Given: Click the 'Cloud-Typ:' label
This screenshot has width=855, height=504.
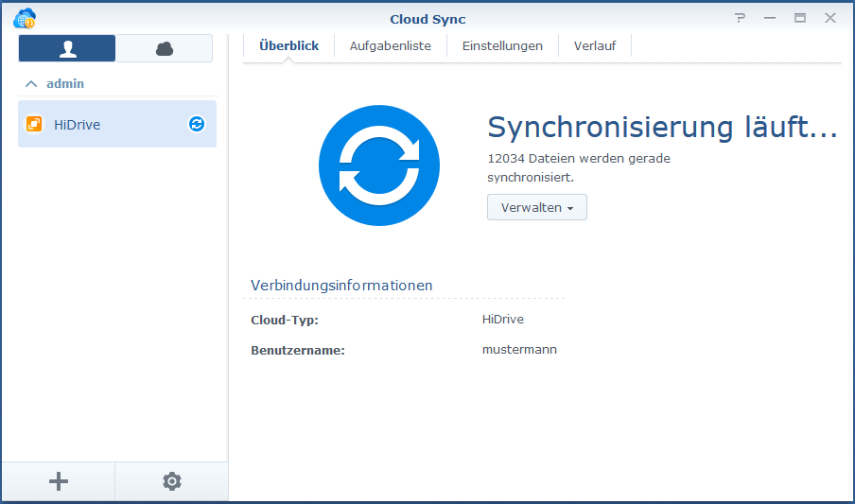Looking at the screenshot, I should (x=285, y=321).
